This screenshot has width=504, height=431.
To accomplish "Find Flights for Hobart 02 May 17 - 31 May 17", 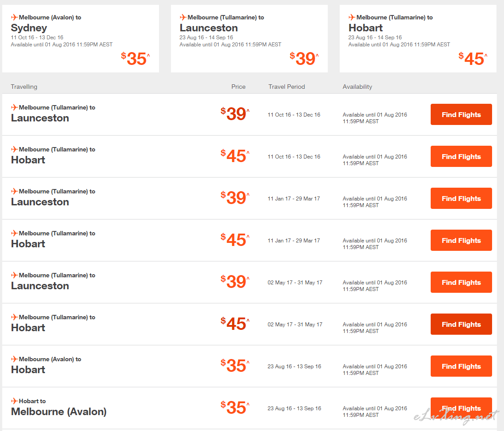I will click(461, 324).
